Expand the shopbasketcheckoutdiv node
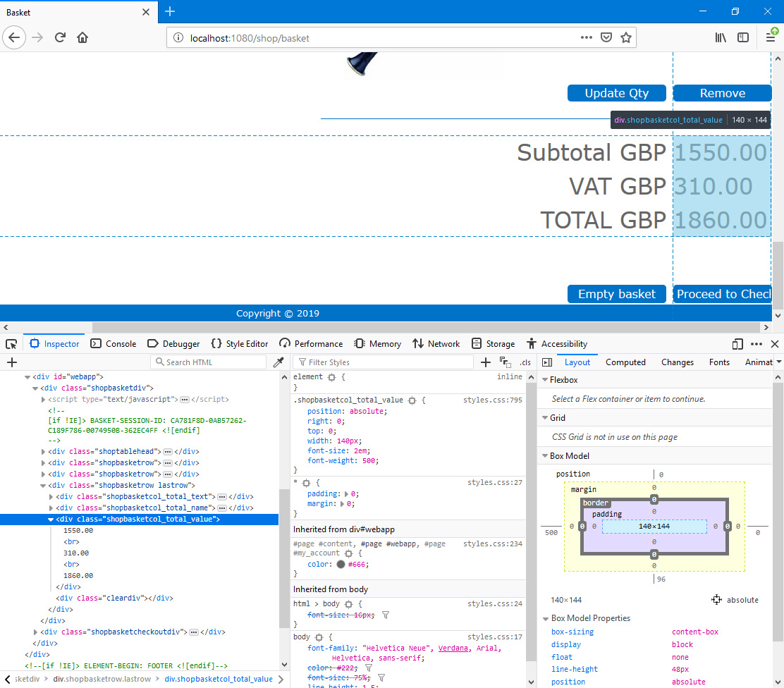784x688 pixels. point(35,632)
